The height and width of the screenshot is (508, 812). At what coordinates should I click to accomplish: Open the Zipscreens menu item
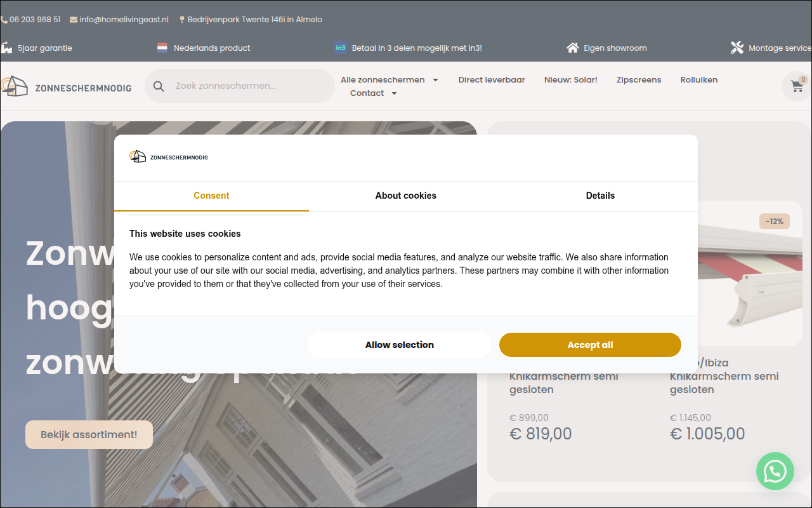coord(639,80)
